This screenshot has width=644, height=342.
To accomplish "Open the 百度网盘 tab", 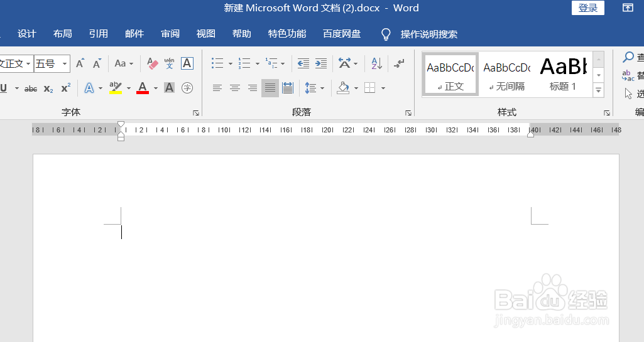I will pos(342,34).
